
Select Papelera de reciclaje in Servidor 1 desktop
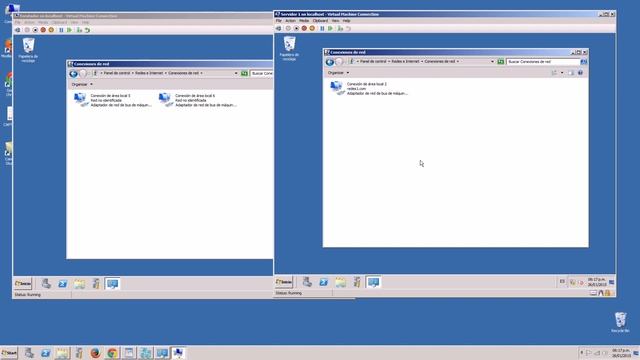(289, 48)
